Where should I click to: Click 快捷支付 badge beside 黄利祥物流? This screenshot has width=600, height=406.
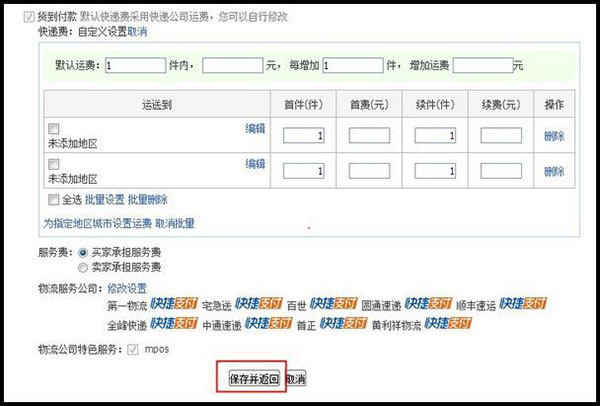click(x=448, y=323)
